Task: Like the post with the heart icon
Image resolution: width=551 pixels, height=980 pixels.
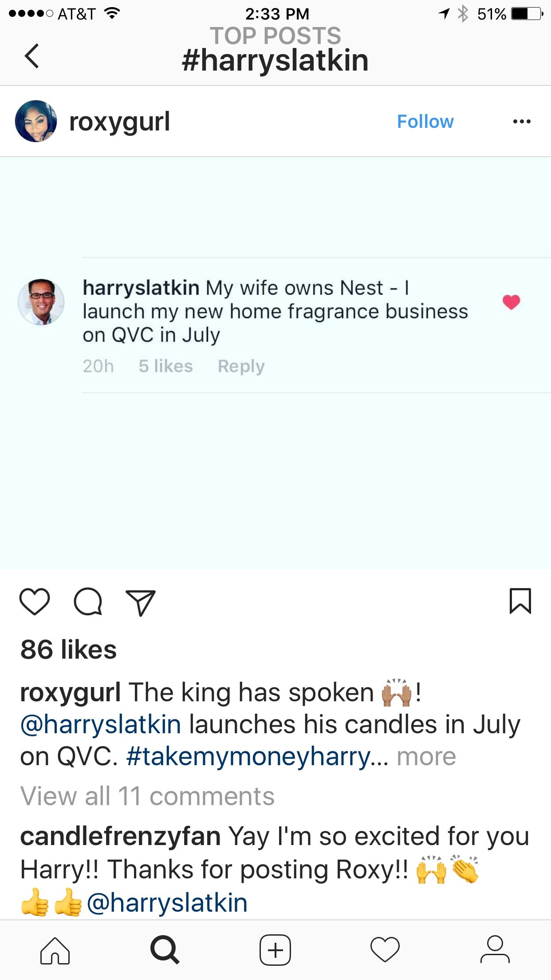Action: coord(35,602)
